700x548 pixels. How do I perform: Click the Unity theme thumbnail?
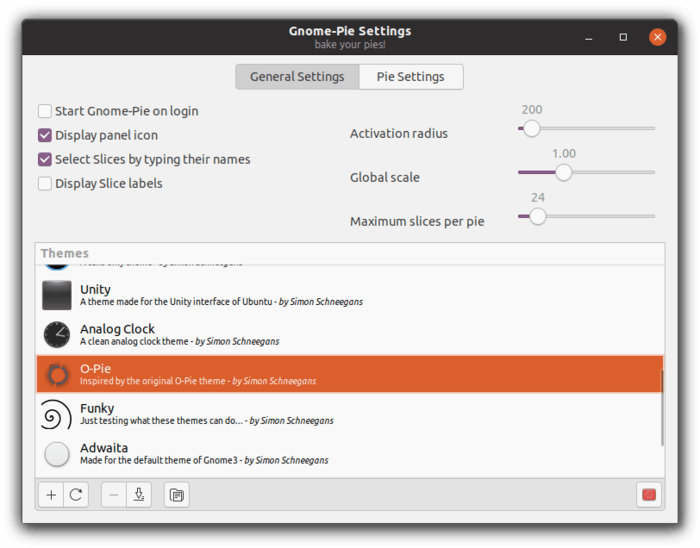coord(57,295)
